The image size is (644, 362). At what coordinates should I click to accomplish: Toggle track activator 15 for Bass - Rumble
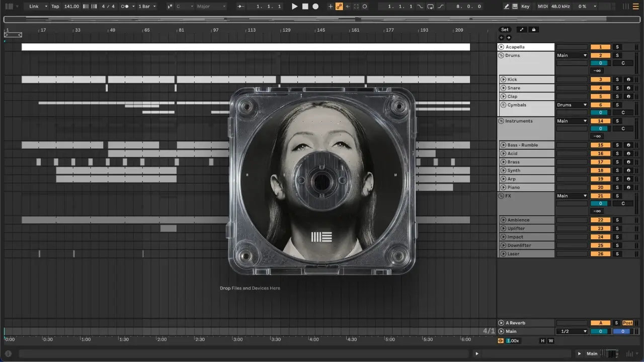[600, 145]
